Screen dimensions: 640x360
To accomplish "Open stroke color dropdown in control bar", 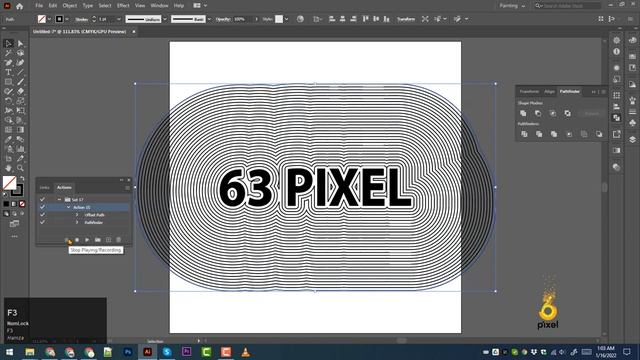I will click(x=67, y=19).
